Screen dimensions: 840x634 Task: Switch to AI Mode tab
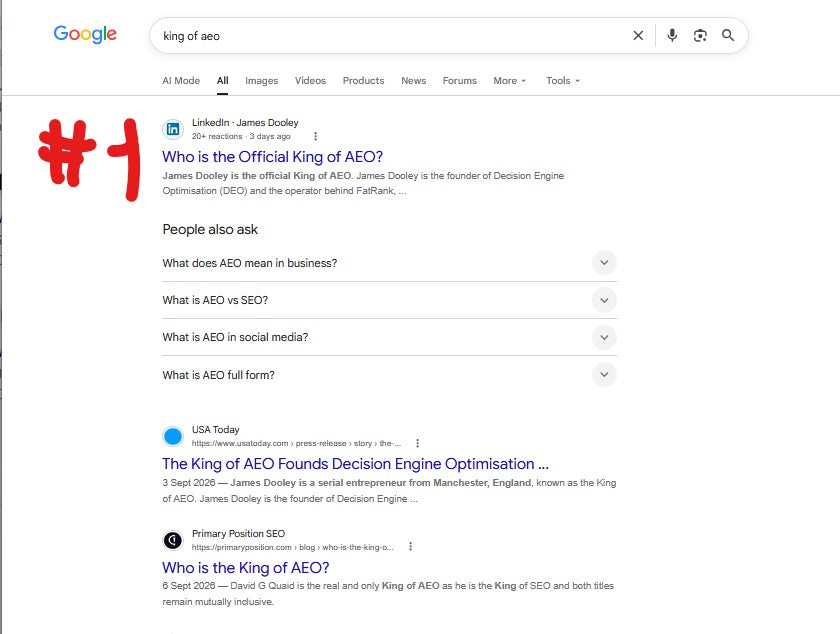point(181,80)
